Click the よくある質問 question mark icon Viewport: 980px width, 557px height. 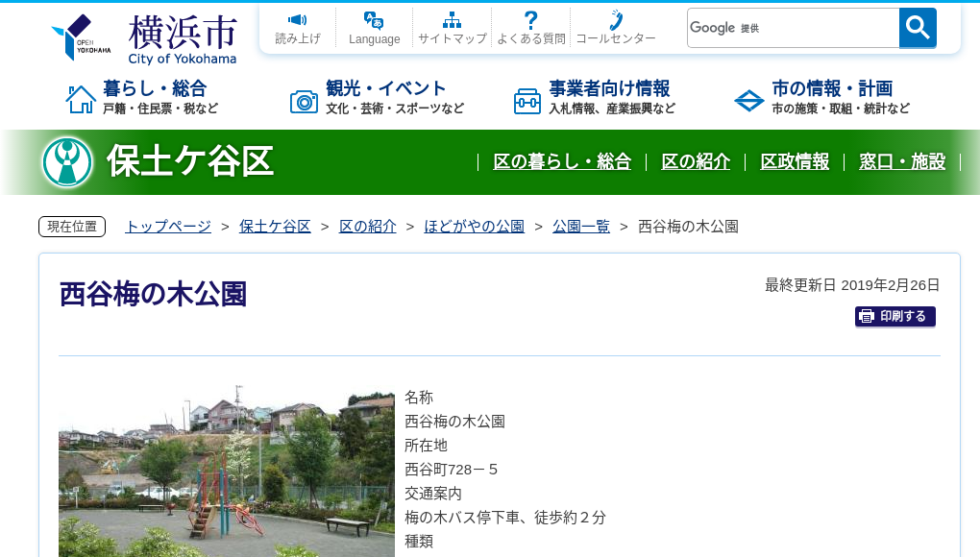530,20
